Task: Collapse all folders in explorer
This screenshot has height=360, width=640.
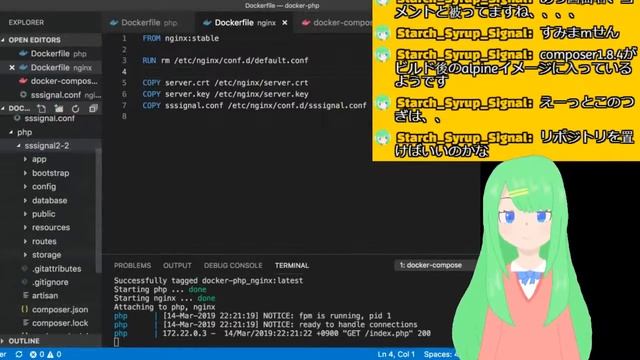Action: [x=93, y=109]
